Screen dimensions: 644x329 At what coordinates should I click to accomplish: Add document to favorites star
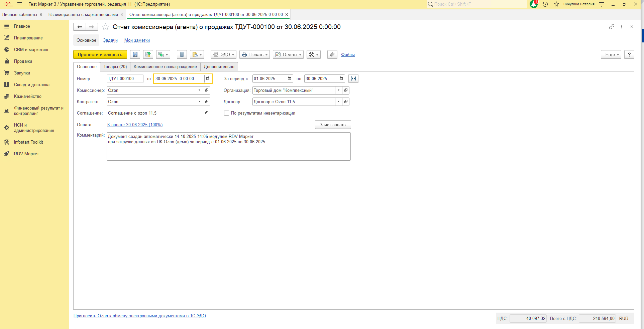105,27
